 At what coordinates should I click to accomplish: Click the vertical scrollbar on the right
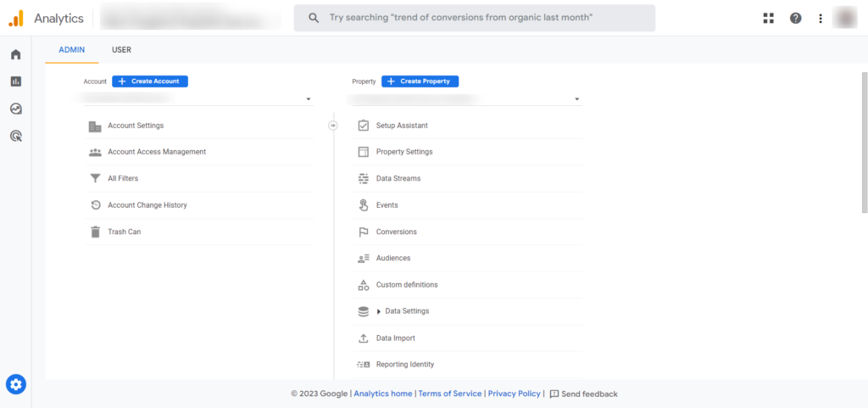pyautogui.click(x=864, y=144)
